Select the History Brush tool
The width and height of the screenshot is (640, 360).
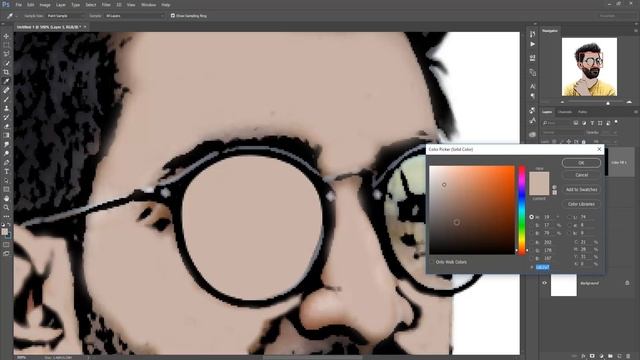[6, 117]
